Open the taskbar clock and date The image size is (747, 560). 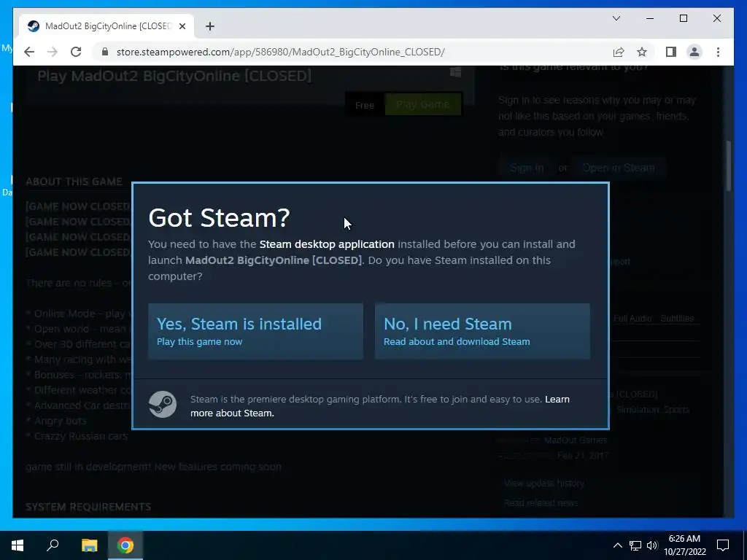click(x=685, y=545)
